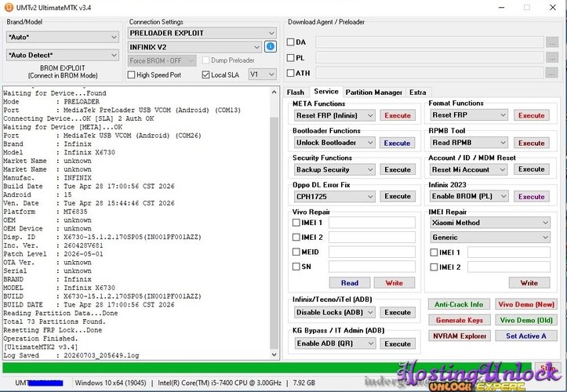
Task: Switch to the Extra tab
Action: pyautogui.click(x=418, y=93)
